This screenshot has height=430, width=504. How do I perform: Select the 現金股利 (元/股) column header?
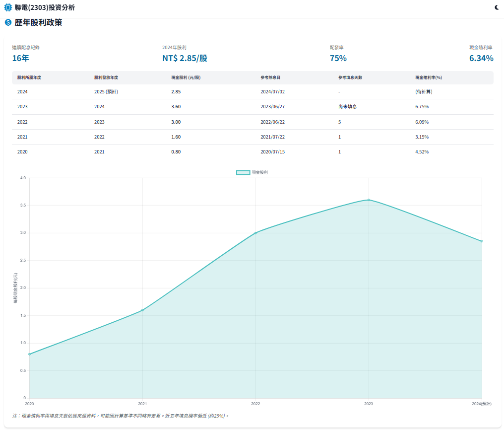pyautogui.click(x=186, y=77)
